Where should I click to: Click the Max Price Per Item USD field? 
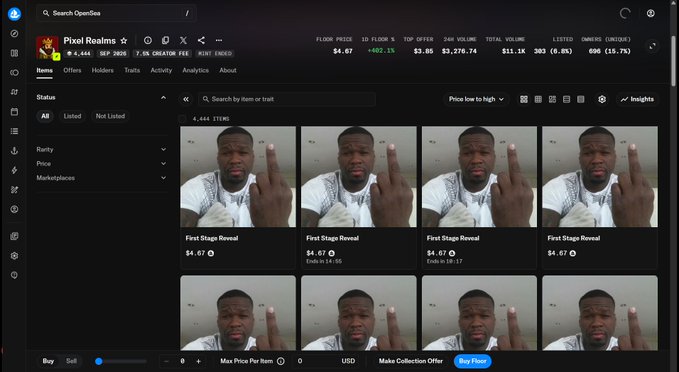pyautogui.click(x=327, y=361)
